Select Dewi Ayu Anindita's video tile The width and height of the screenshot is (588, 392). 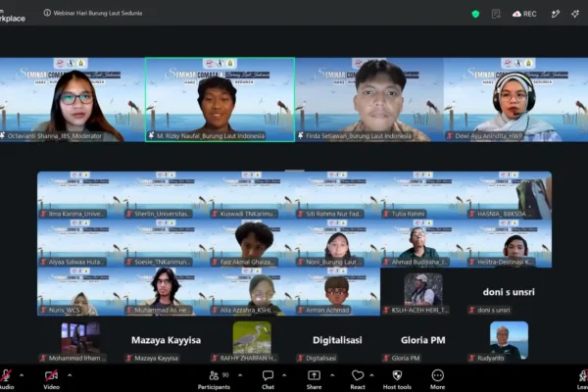(x=516, y=100)
